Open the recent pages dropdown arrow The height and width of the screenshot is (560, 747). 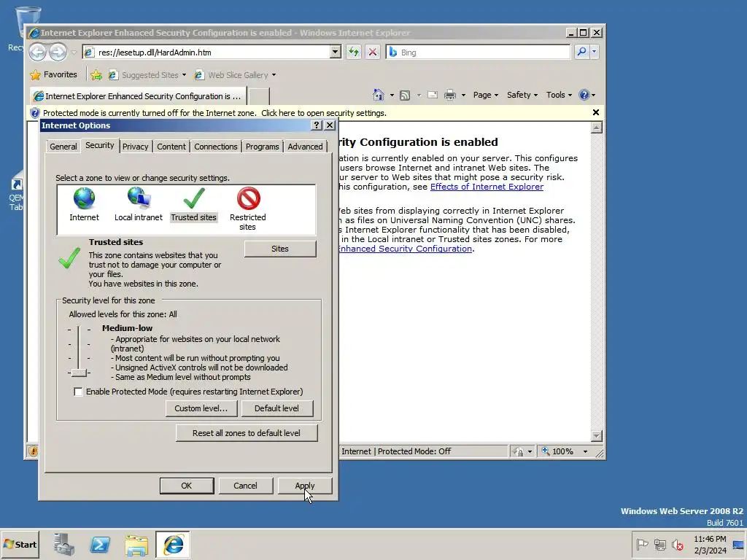pos(74,52)
